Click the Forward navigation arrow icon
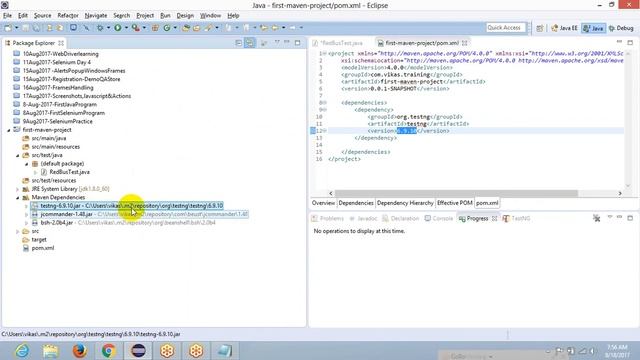 [293, 28]
